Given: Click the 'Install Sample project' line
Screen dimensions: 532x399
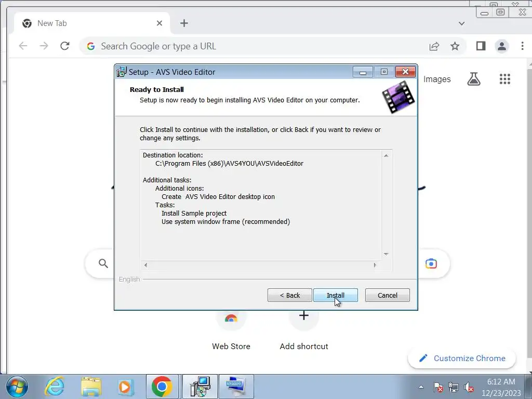Looking at the screenshot, I should (194, 214).
